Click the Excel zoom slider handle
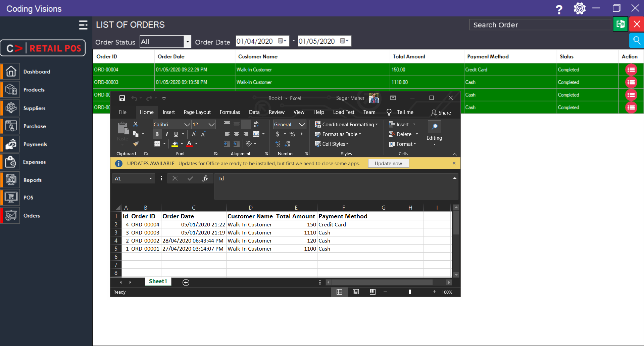The width and height of the screenshot is (644, 346). pos(410,292)
